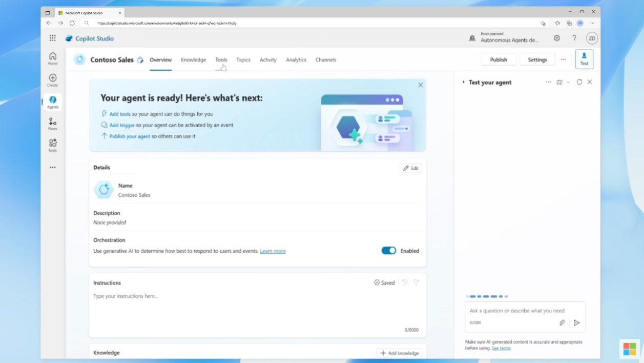Click the Add knowledge button
This screenshot has height=363, width=644.
click(399, 353)
